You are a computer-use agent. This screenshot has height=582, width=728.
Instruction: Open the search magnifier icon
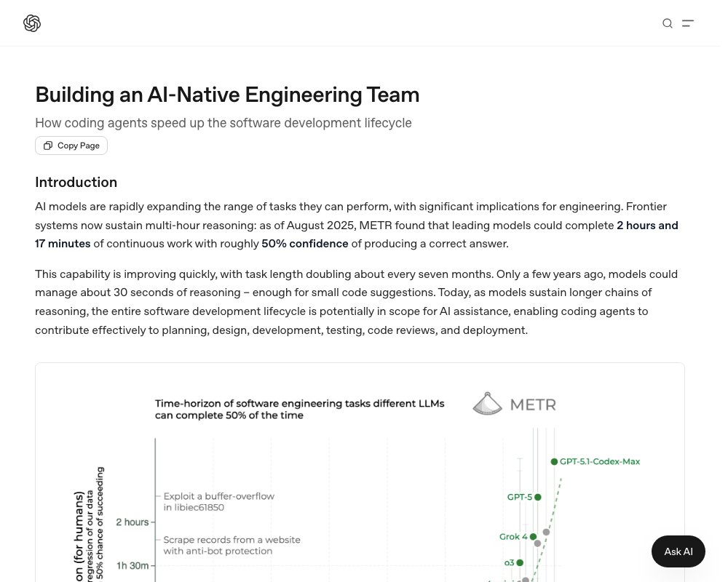click(667, 23)
